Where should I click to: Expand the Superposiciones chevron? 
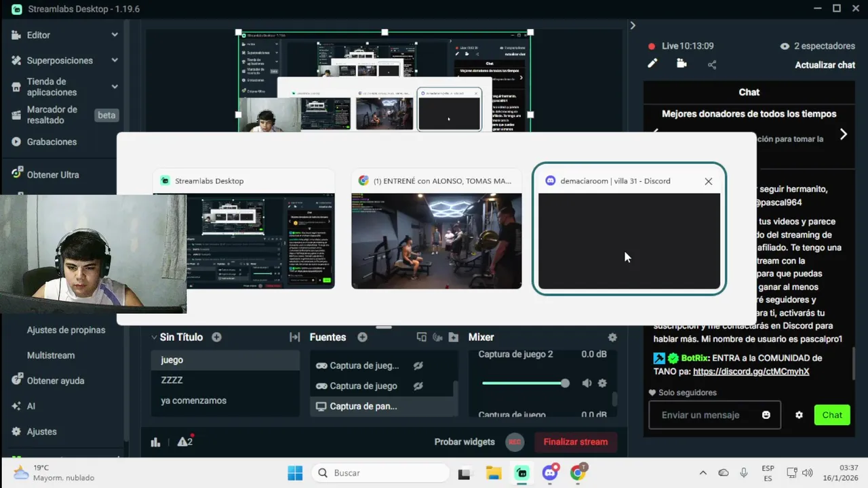[115, 60]
